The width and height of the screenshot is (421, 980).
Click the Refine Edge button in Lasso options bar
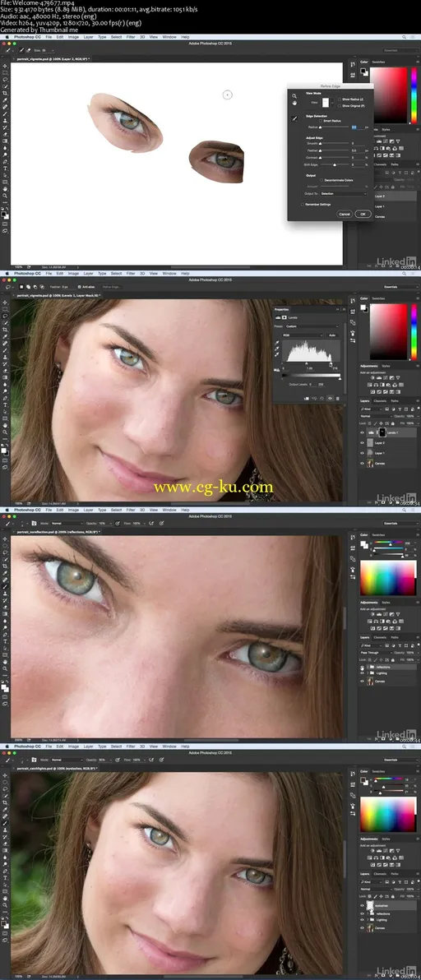112,287
